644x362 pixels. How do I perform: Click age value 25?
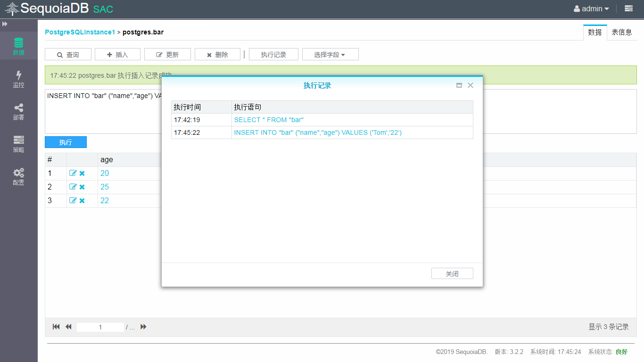pyautogui.click(x=105, y=187)
